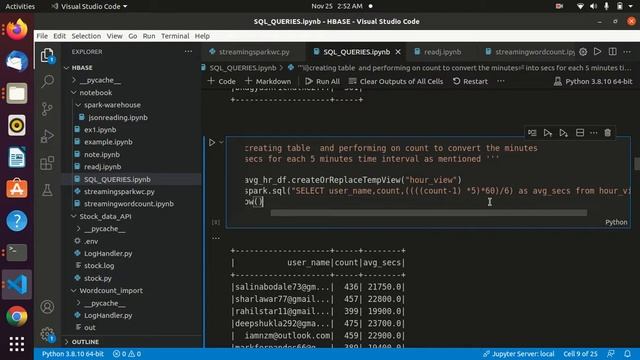Image resolution: width=640 pixels, height=360 pixels.
Task: Open the cell language mode Python label
Action: pos(616,222)
